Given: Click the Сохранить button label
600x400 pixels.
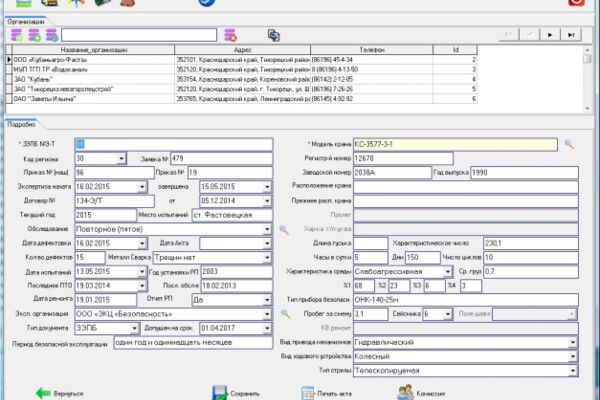Looking at the screenshot, I should point(245,393).
